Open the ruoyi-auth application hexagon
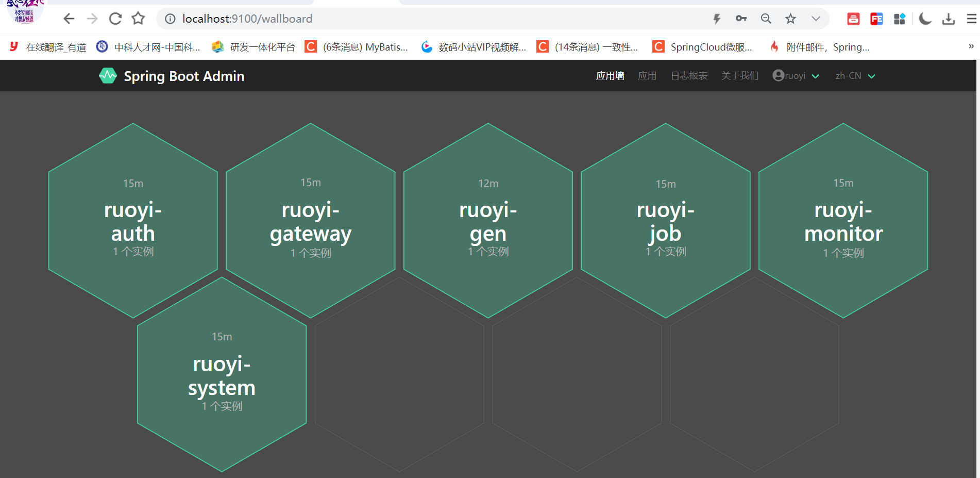This screenshot has height=478, width=980. click(x=133, y=220)
